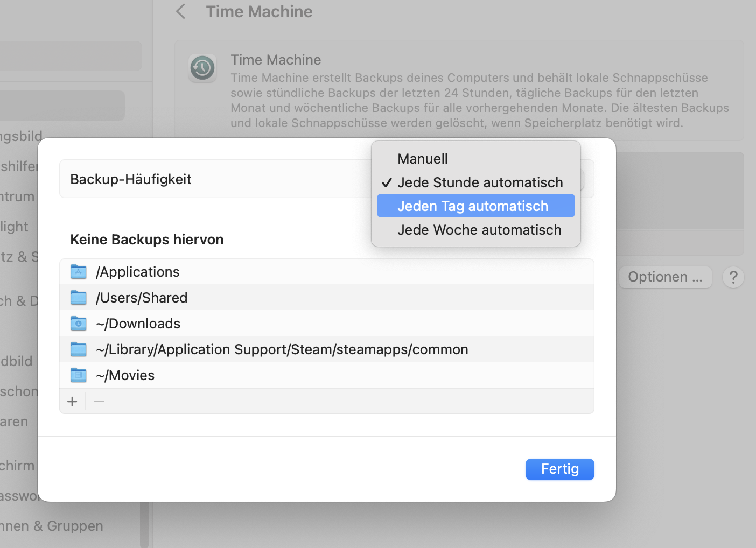This screenshot has height=548, width=756.
Task: Click the Movies folder icon
Action: click(x=79, y=375)
